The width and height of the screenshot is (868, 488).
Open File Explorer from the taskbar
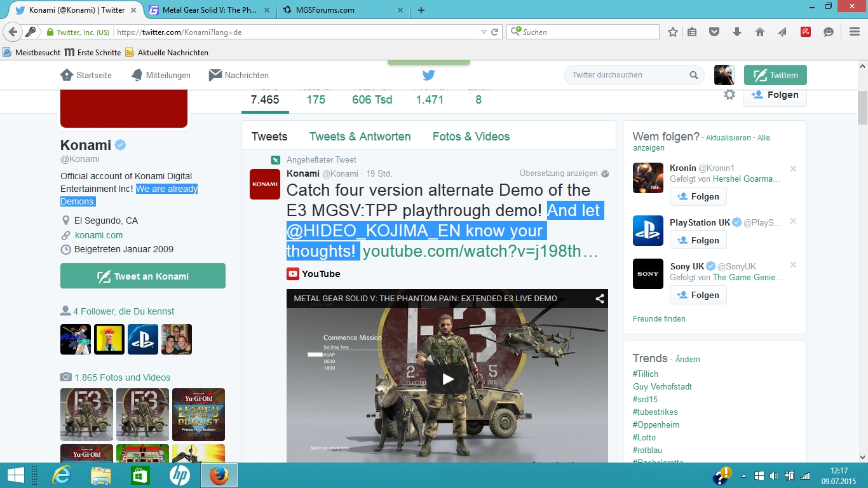[101, 475]
